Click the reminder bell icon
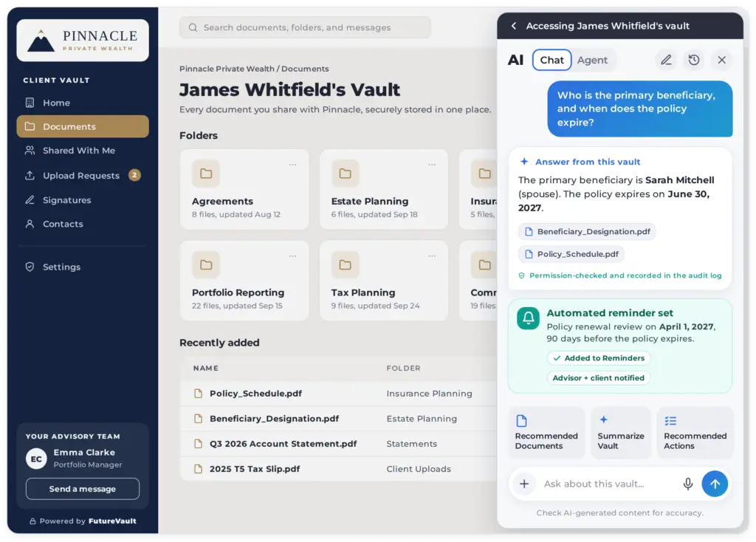 [529, 318]
